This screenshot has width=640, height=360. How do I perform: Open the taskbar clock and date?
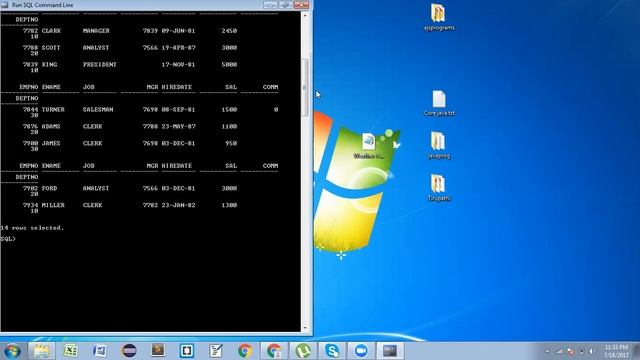616,351
